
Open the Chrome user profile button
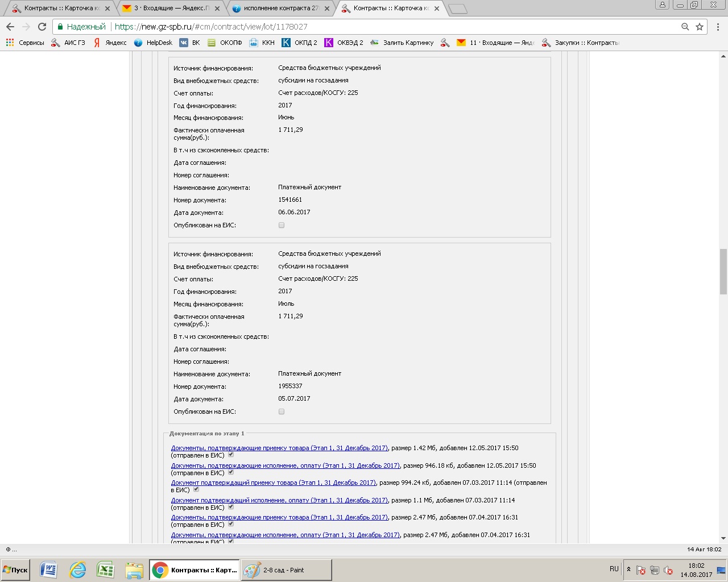[x=663, y=5]
